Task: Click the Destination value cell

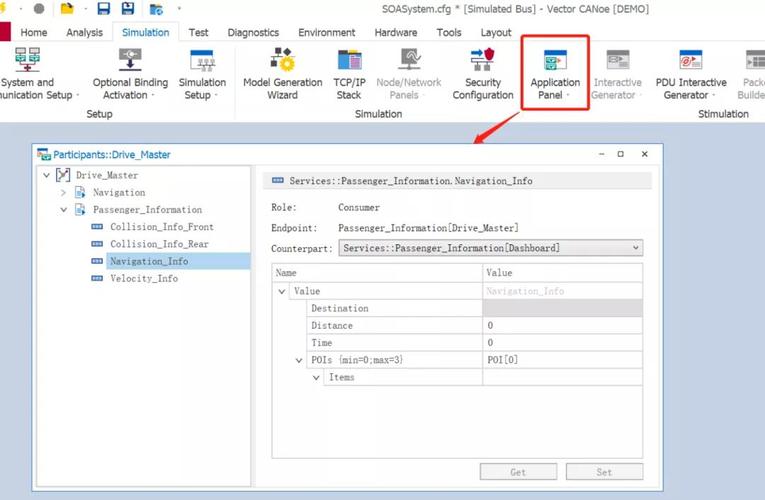Action: click(x=563, y=308)
